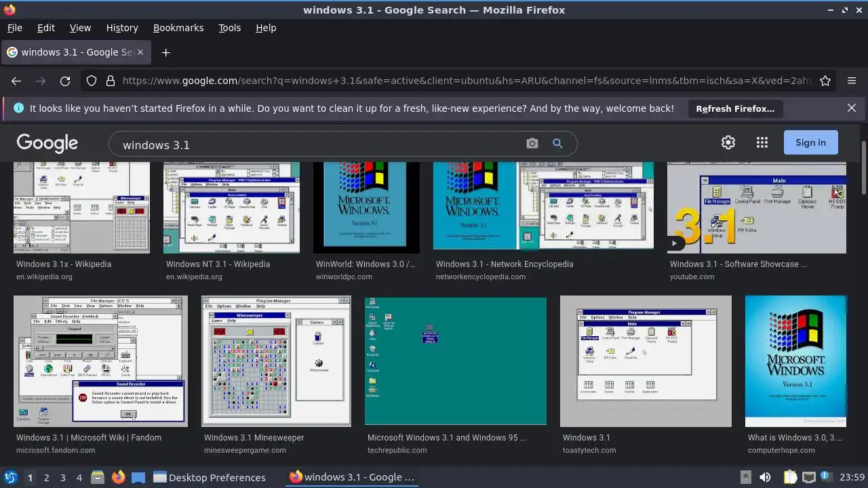Dismiss the refresh Firefox notification bar

point(852,108)
